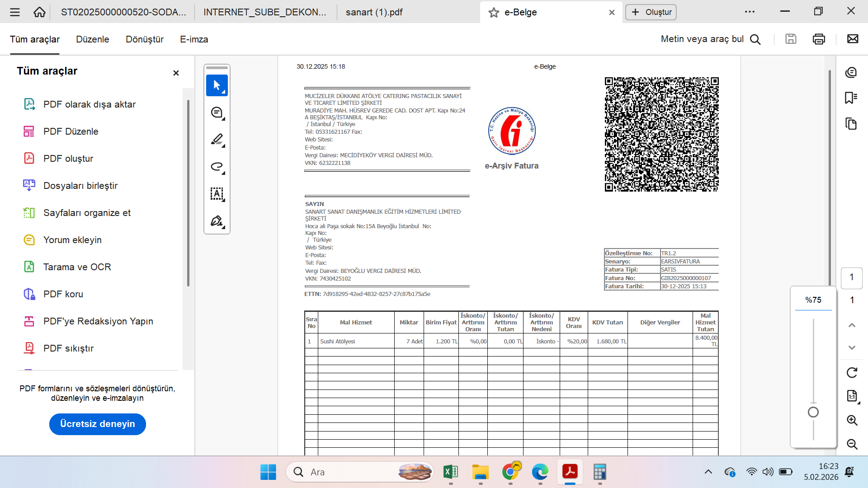Screen dimensions: 868x488
Task: Open the three-dots overflow menu
Action: 750,12
